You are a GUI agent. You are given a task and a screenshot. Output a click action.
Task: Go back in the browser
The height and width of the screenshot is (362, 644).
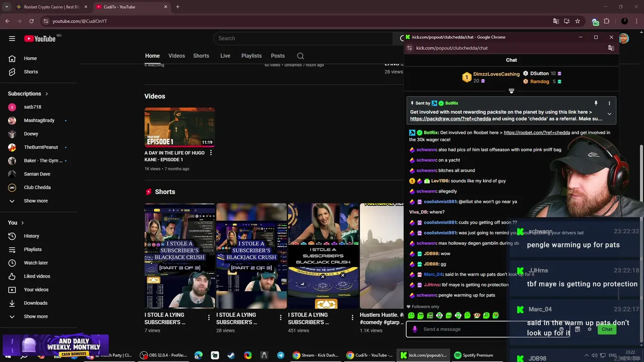[8, 21]
